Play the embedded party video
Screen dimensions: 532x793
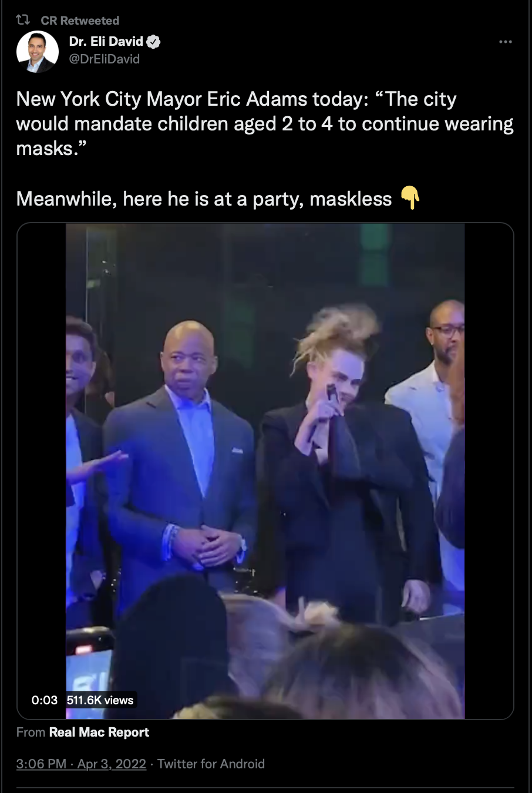(x=265, y=471)
